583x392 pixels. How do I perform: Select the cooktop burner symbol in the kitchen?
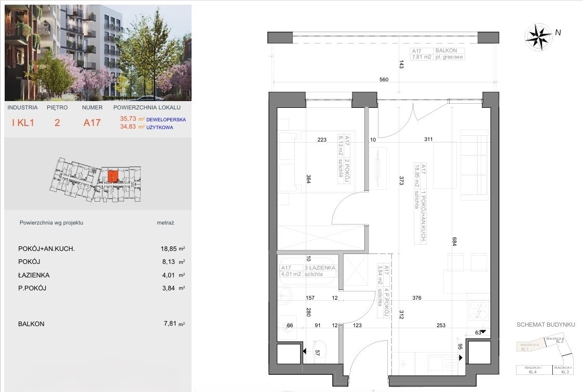click(x=478, y=311)
